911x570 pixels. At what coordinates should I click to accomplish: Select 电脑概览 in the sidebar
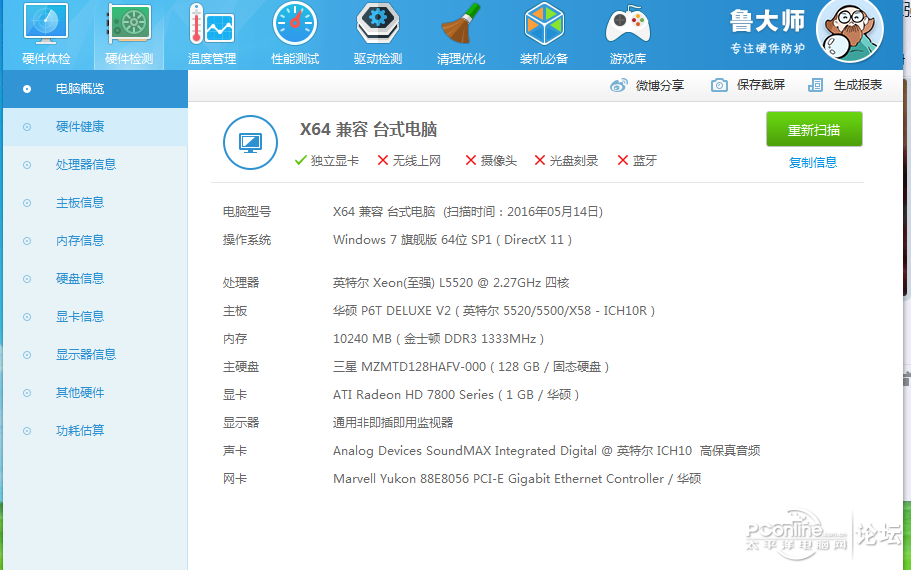pyautogui.click(x=95, y=89)
